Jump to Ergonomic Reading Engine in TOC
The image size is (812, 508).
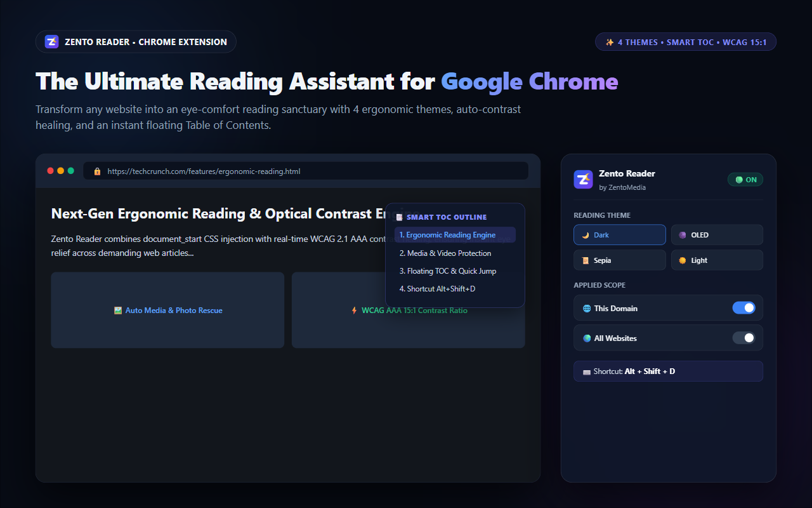pyautogui.click(x=455, y=235)
